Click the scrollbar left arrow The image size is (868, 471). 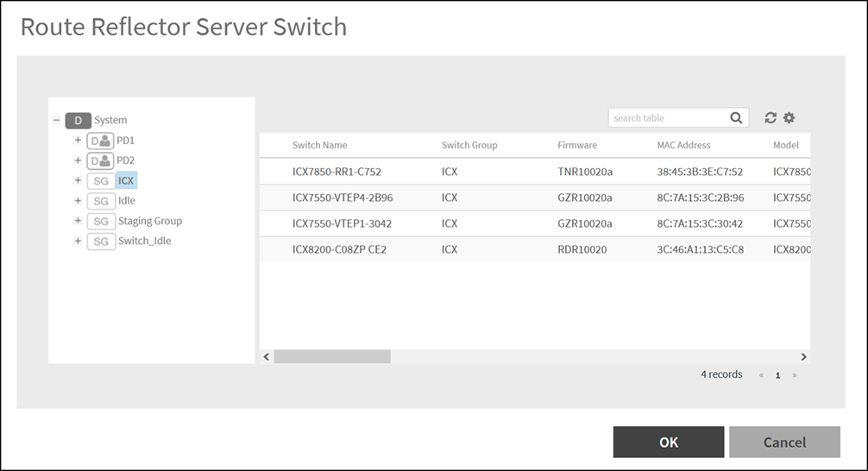point(267,357)
